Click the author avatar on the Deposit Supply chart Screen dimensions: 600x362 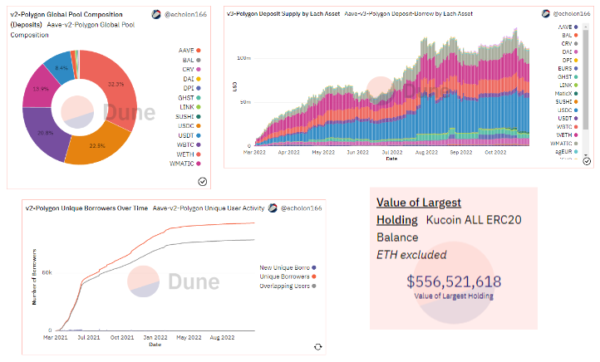546,14
